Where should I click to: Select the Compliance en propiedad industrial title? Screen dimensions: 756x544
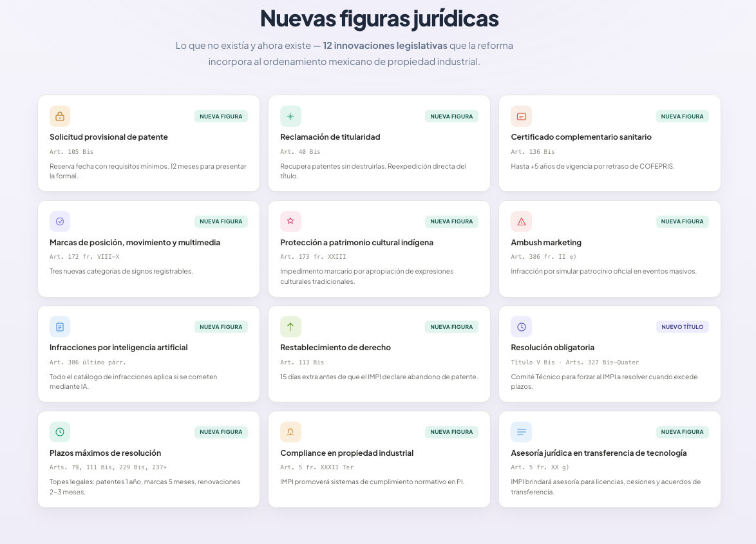coord(346,453)
